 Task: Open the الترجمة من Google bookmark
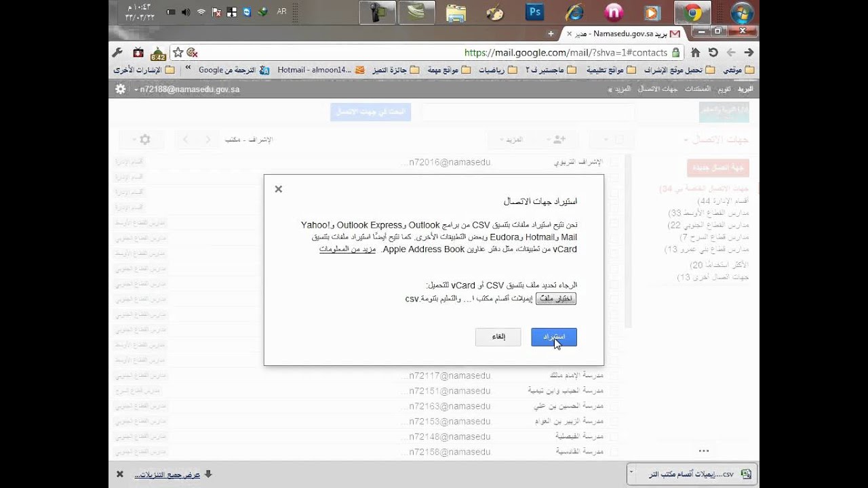point(234,70)
